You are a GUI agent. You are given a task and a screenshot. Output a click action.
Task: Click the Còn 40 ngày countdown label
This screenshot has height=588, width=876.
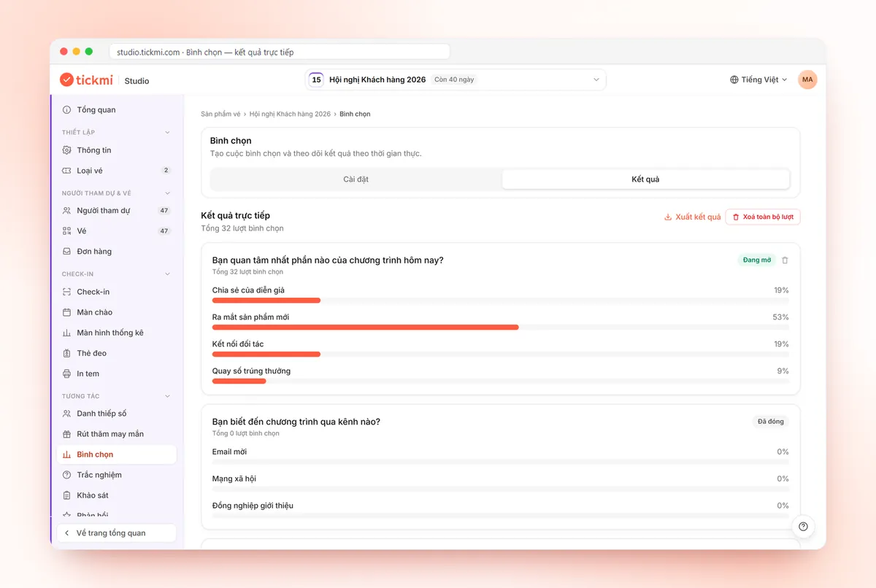tap(454, 80)
